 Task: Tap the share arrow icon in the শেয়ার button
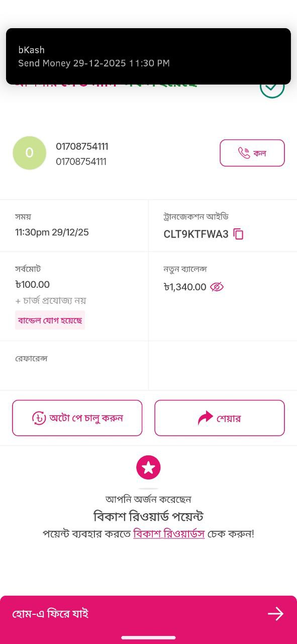pos(206,418)
